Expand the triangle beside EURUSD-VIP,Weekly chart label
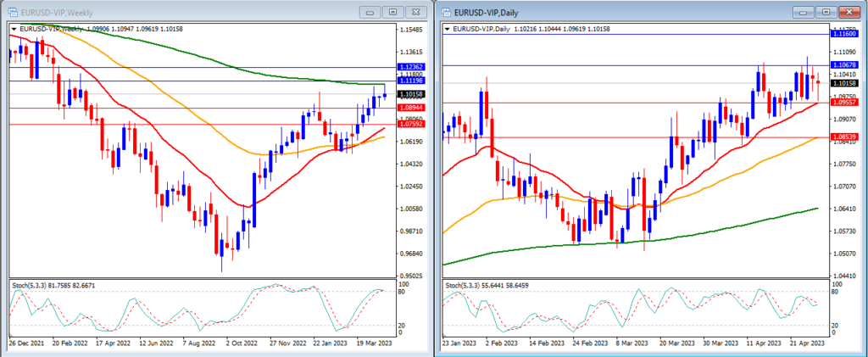Screen dimensions: 868x357 click(14, 29)
